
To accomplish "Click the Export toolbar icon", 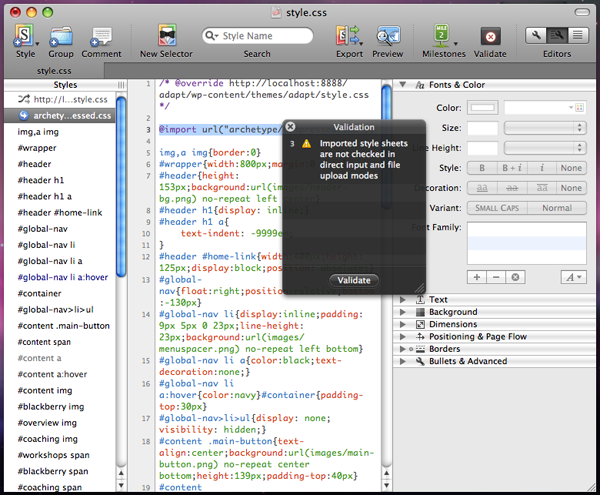I will pos(349,35).
